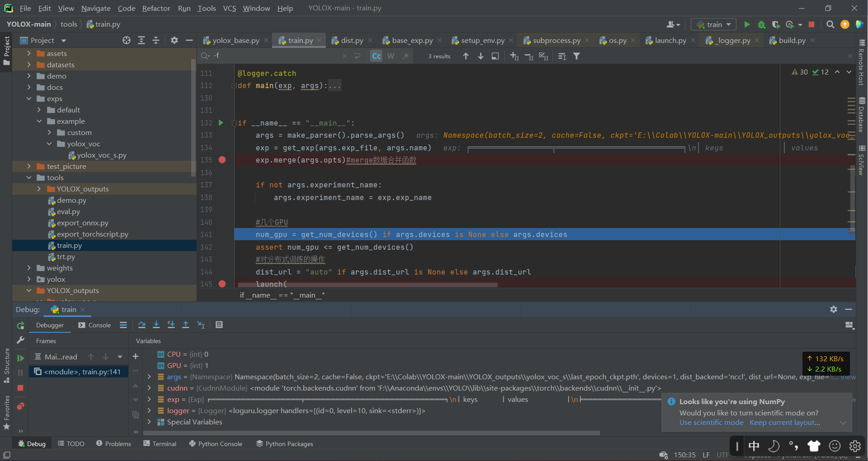Add a new watch with the plus

coord(135,356)
